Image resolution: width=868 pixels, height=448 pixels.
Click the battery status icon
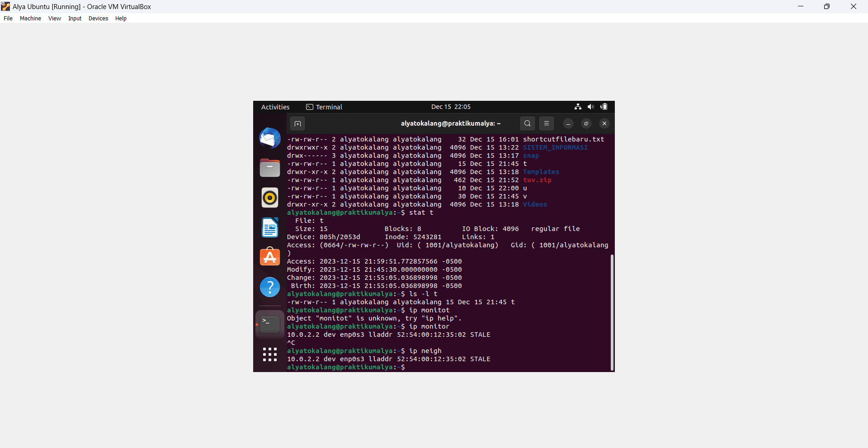(604, 107)
